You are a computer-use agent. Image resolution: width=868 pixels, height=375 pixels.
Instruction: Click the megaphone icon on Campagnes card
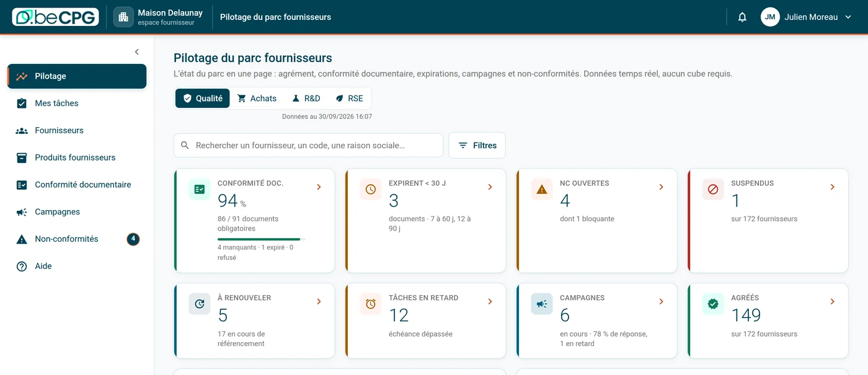coord(542,304)
